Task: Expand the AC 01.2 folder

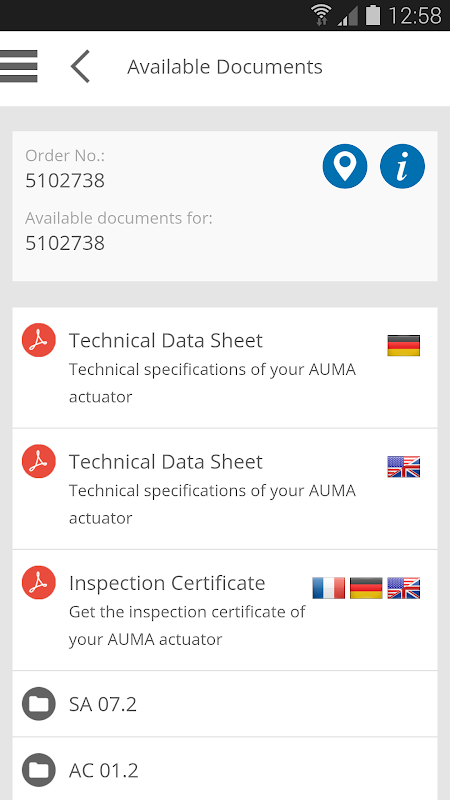Action: pyautogui.click(x=225, y=769)
